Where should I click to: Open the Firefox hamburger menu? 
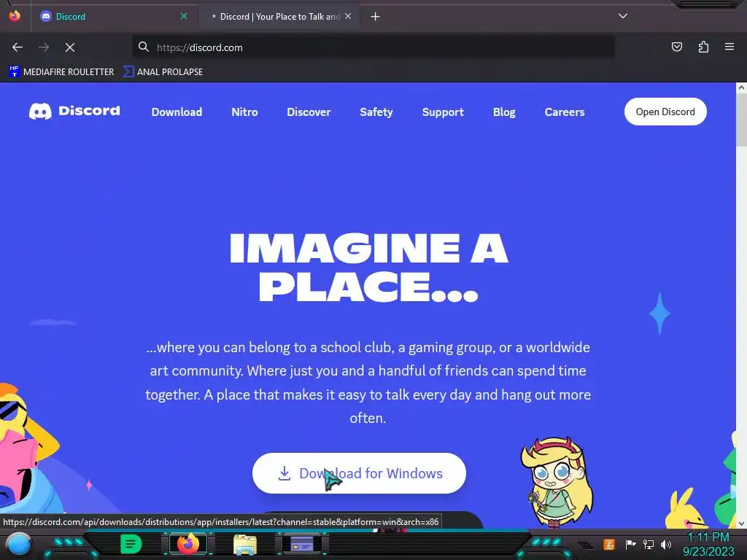tap(729, 47)
